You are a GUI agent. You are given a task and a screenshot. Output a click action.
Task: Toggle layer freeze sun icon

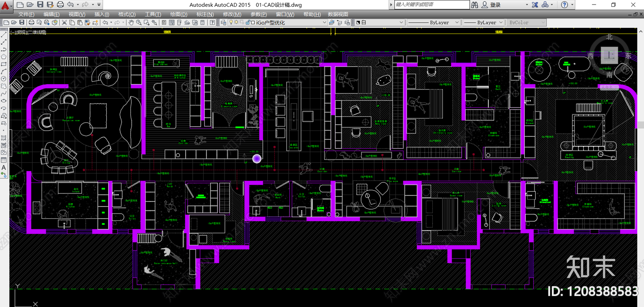236,23
